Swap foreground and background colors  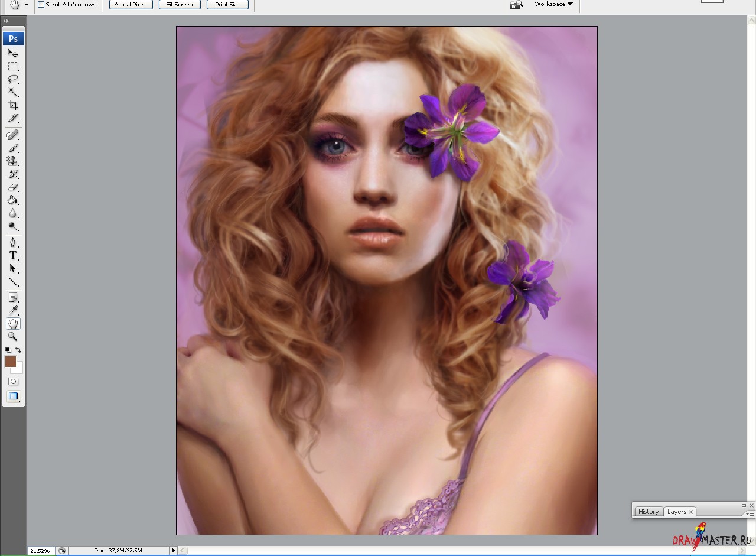point(18,350)
